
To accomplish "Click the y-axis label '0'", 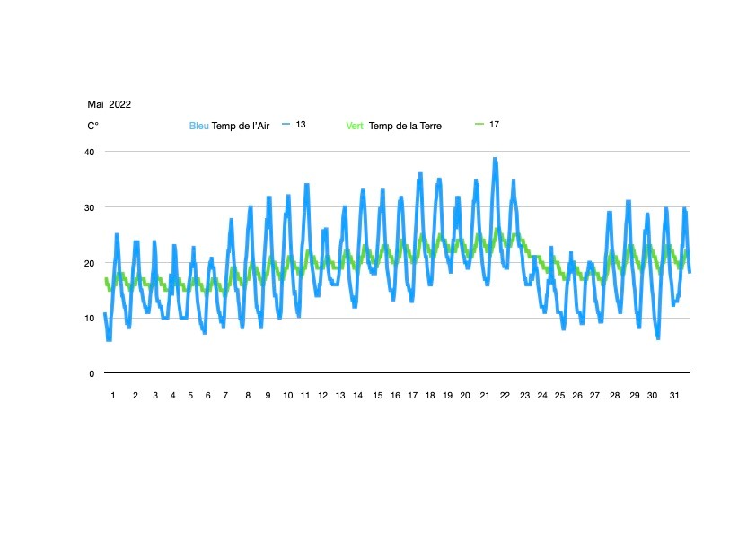I will pos(92,374).
